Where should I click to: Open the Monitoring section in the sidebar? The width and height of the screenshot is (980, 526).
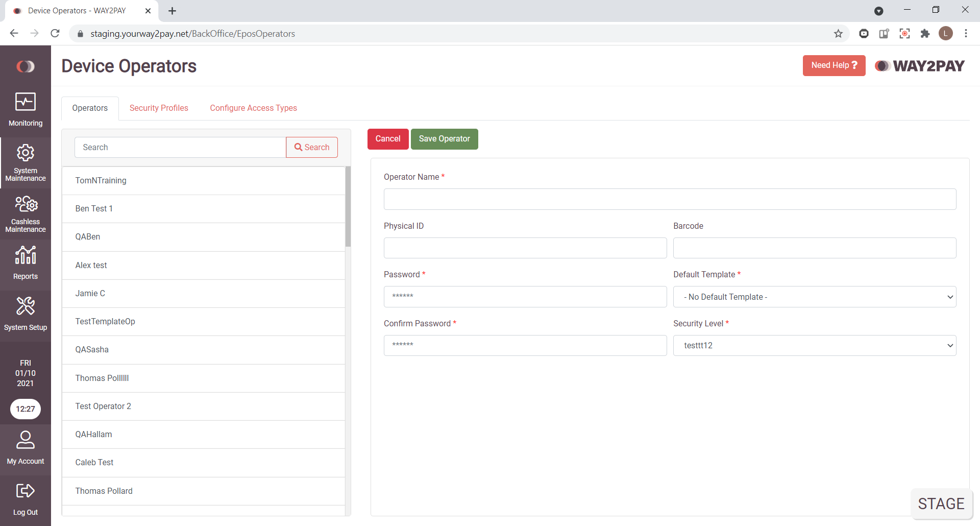(26, 108)
